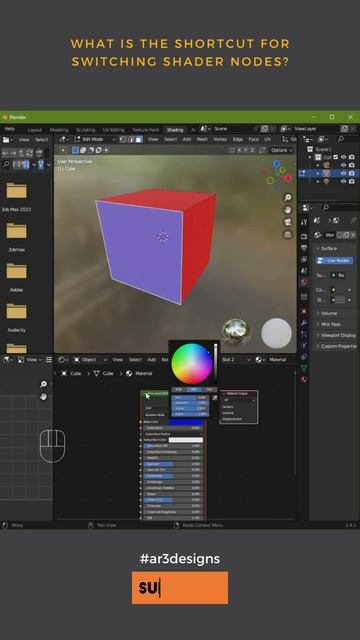Select vertex select mode in viewport header
The height and width of the screenshot is (640, 360).
click(123, 140)
